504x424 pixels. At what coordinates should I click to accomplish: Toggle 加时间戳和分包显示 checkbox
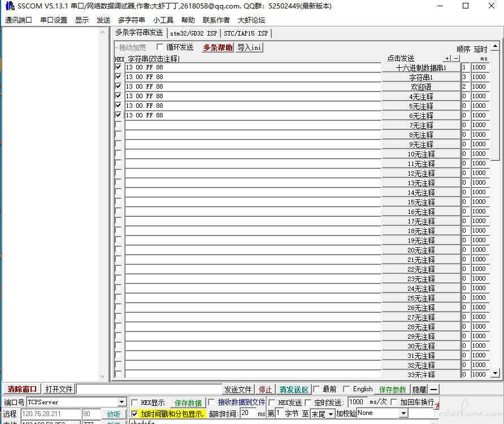tap(134, 414)
